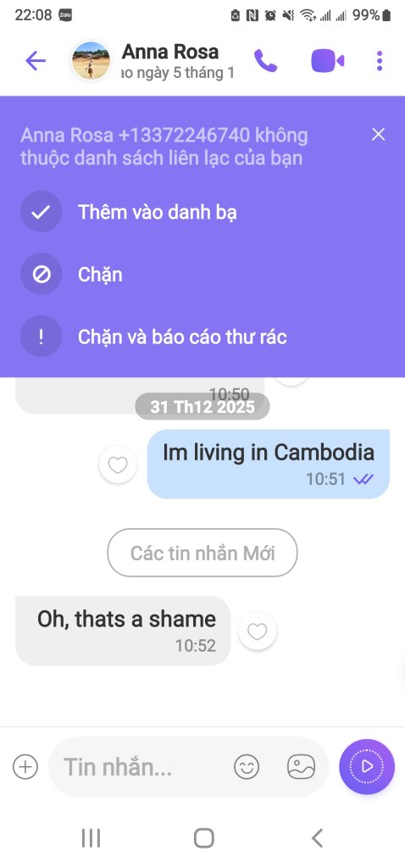Open the three-dot more options menu
Screen dimensions: 405x868
pos(380,61)
